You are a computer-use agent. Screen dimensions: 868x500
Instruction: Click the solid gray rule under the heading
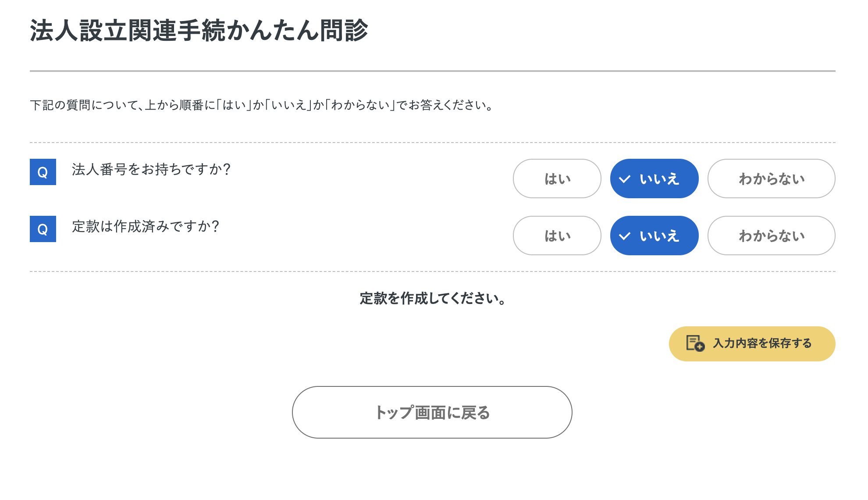(x=432, y=71)
